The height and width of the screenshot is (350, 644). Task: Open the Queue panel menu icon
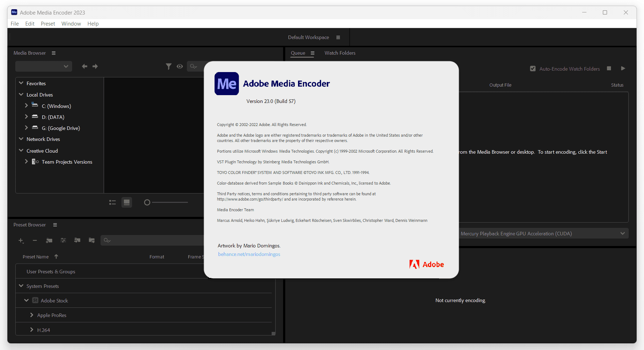(313, 53)
